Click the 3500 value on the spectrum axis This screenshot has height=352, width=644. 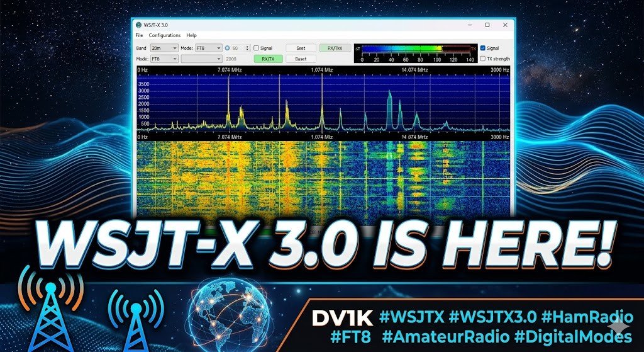click(143, 84)
